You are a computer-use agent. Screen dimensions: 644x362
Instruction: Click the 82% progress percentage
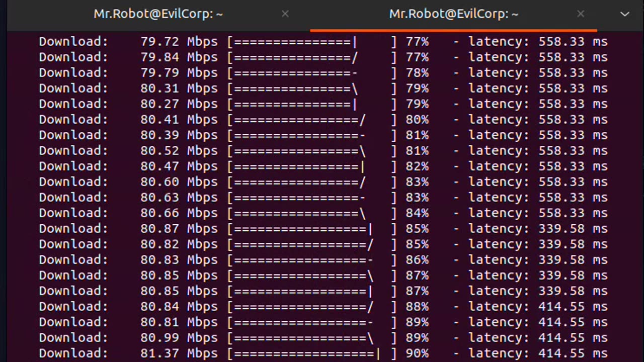(x=417, y=166)
